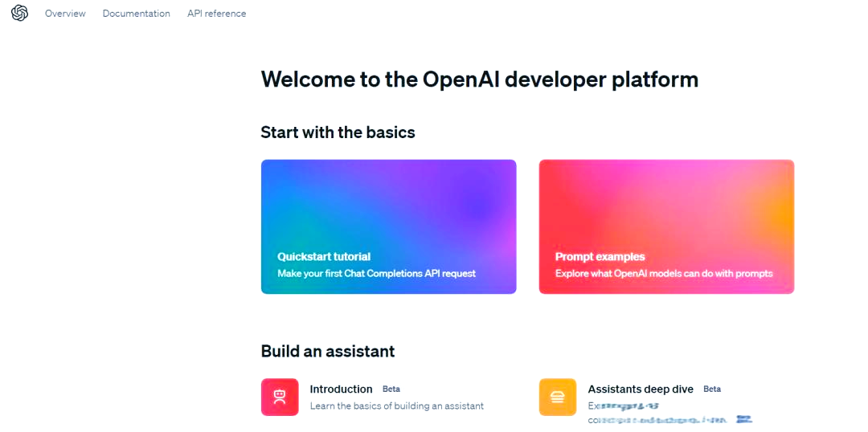Click the 'Build an assistant' heading
The image size is (868, 432).
click(x=328, y=351)
